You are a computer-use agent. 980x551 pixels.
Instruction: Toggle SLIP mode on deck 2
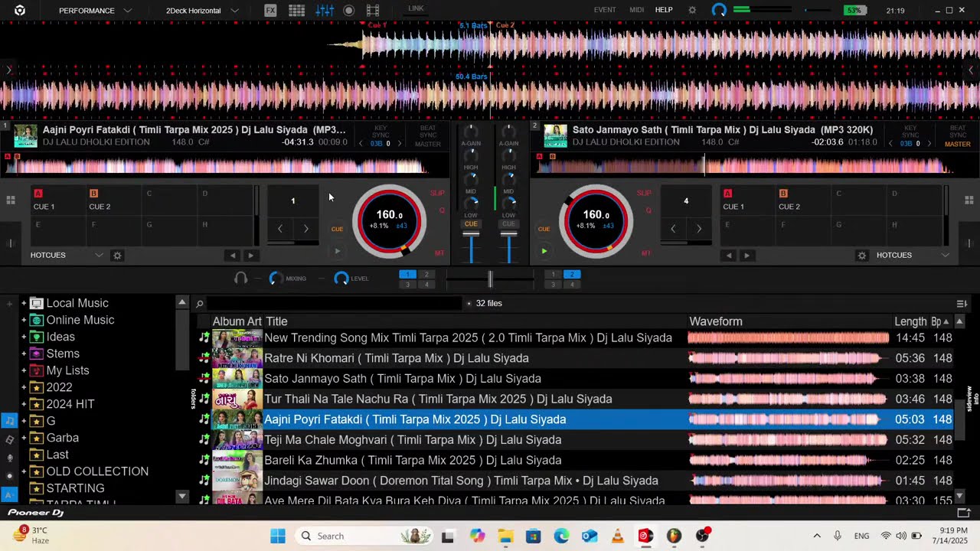click(x=644, y=193)
